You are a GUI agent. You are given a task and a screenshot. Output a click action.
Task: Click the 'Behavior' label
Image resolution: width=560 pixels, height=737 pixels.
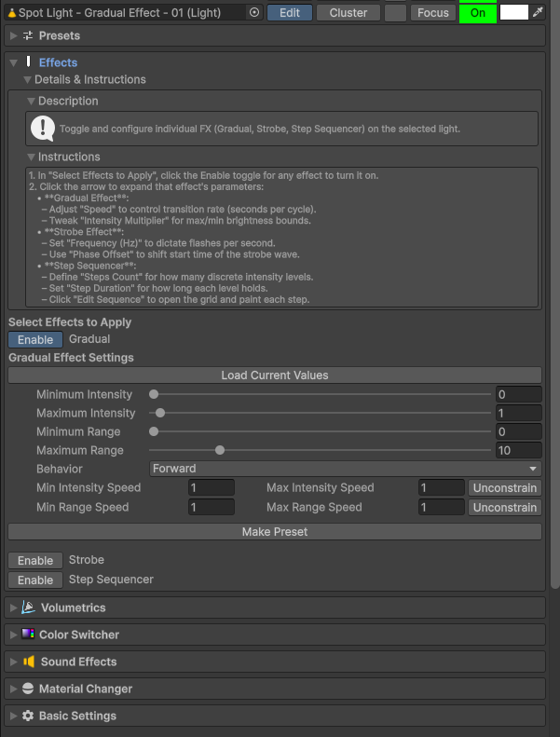[60, 469]
